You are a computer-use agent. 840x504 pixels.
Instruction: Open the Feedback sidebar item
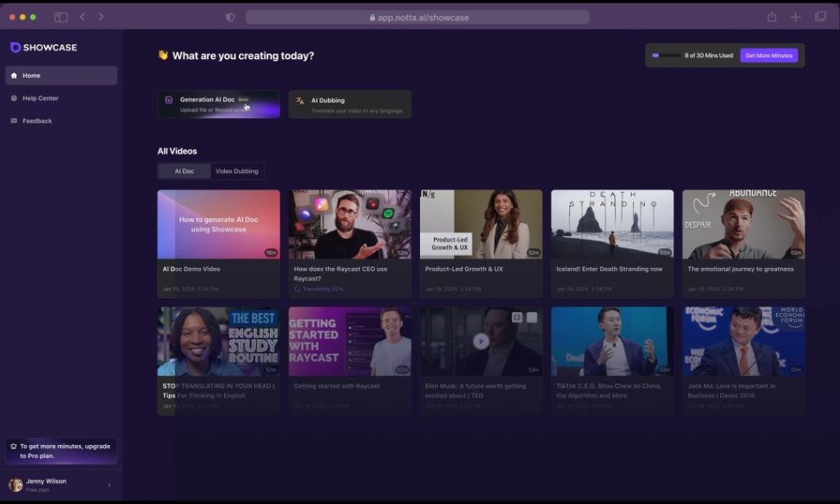point(37,121)
